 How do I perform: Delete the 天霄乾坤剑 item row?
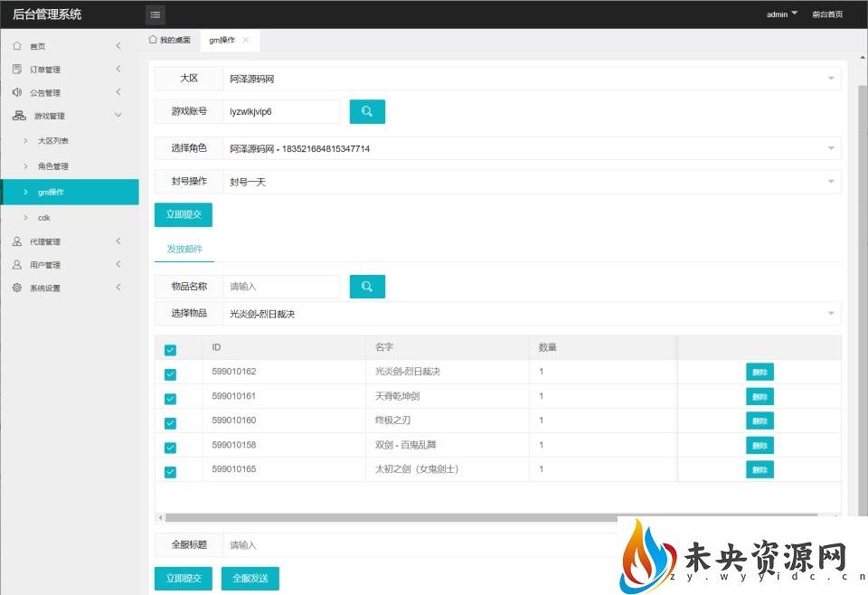click(759, 396)
